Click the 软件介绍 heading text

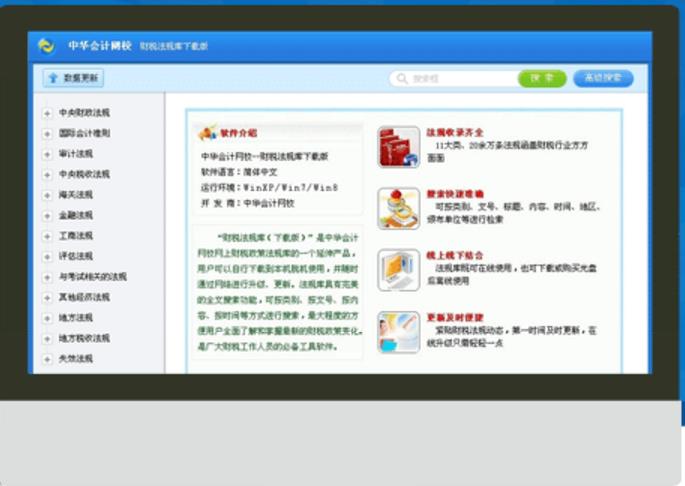pyautogui.click(x=239, y=133)
